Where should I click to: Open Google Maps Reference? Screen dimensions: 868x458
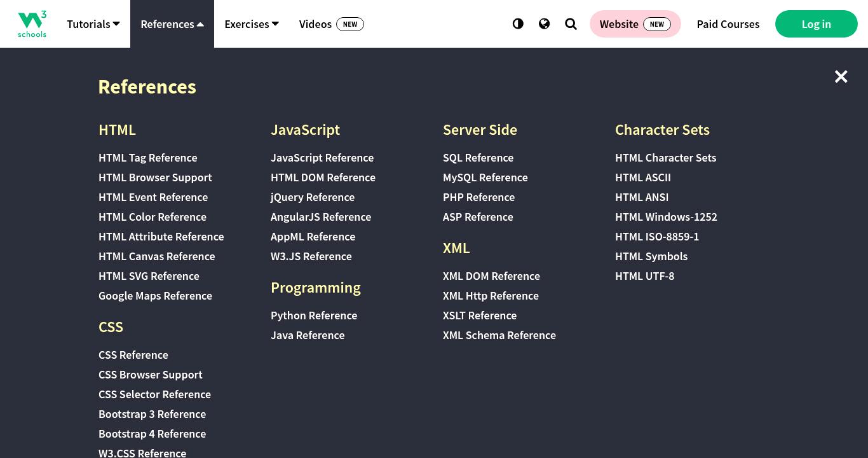pos(156,296)
